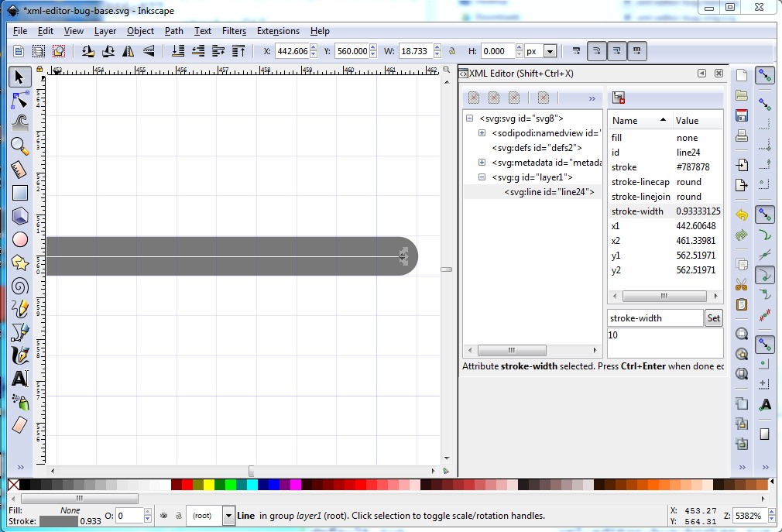782x532 pixels.
Task: Expand the sodipodi:namedview node
Action: point(482,133)
